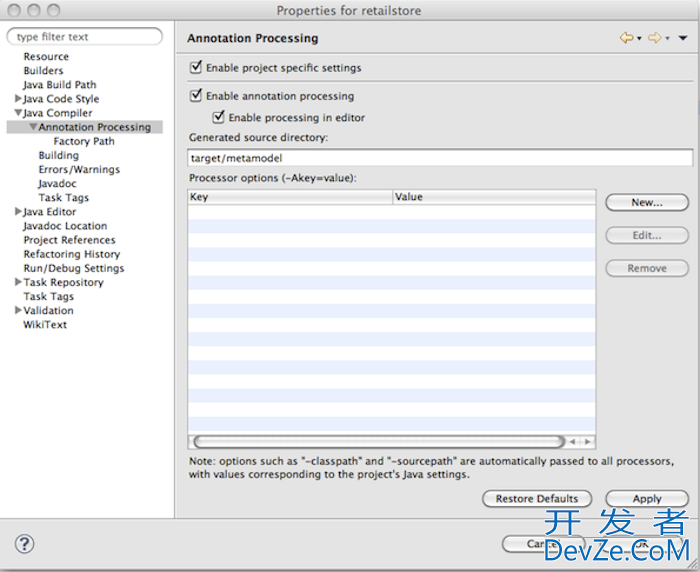
Task: Select Javadoc under Java Compiler
Action: click(x=57, y=184)
